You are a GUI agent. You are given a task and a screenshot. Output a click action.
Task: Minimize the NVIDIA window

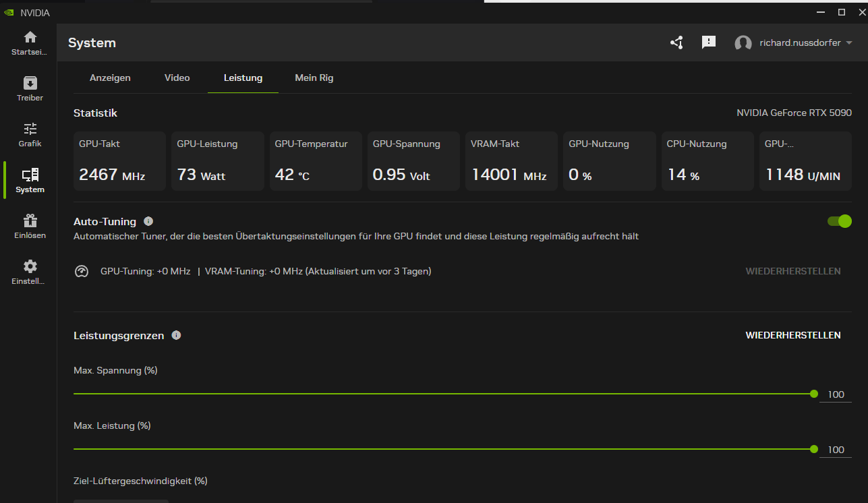pos(820,12)
